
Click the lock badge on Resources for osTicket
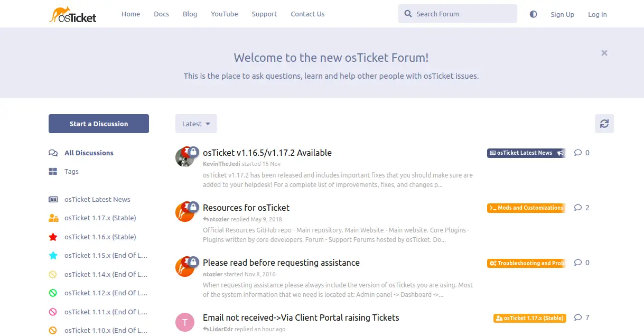coord(194,207)
